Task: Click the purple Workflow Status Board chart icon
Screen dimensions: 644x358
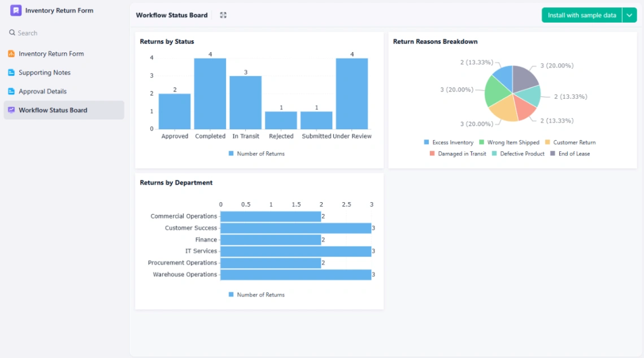Action: coord(11,110)
